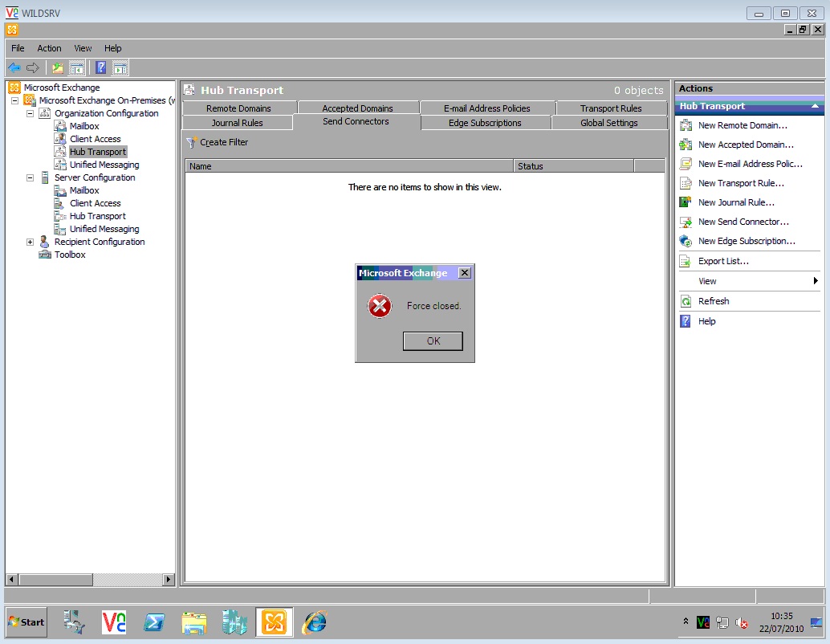Switch to the E-mail Address Policies tab

coord(487,108)
